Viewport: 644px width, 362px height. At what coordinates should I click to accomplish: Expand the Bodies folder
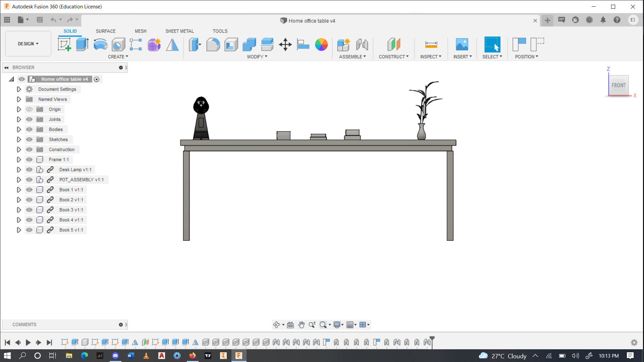pyautogui.click(x=19, y=129)
